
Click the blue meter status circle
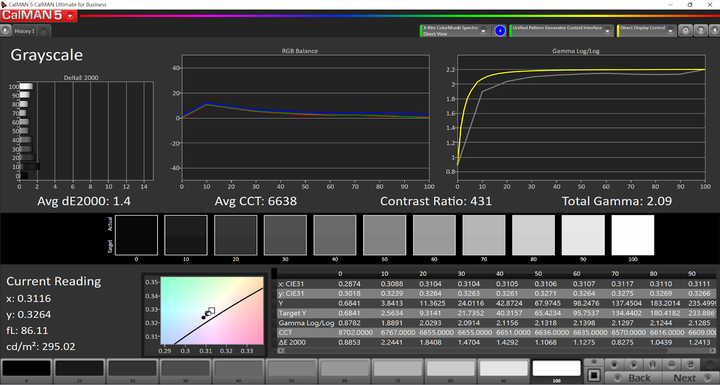tap(500, 31)
